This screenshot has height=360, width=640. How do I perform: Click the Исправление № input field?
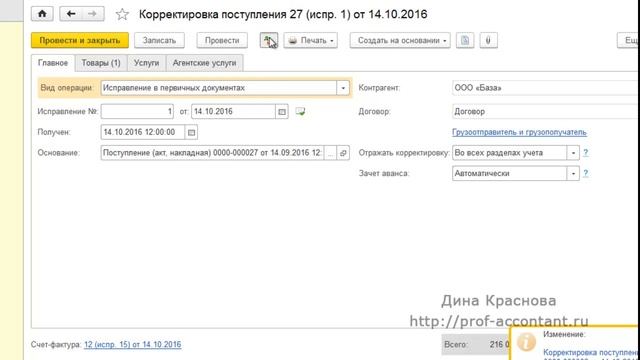pos(137,111)
